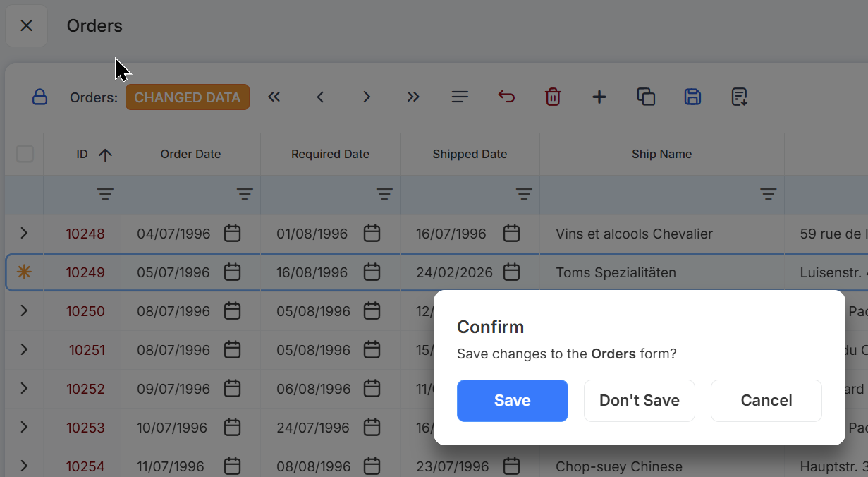Screen dimensions: 868x477
Task: Sort by the ID column header
Action: [x=83, y=155]
